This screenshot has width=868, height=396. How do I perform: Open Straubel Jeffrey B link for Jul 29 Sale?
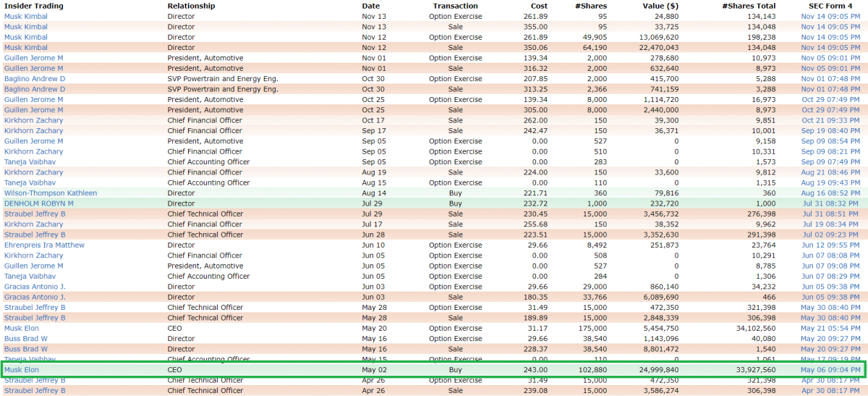coord(35,214)
